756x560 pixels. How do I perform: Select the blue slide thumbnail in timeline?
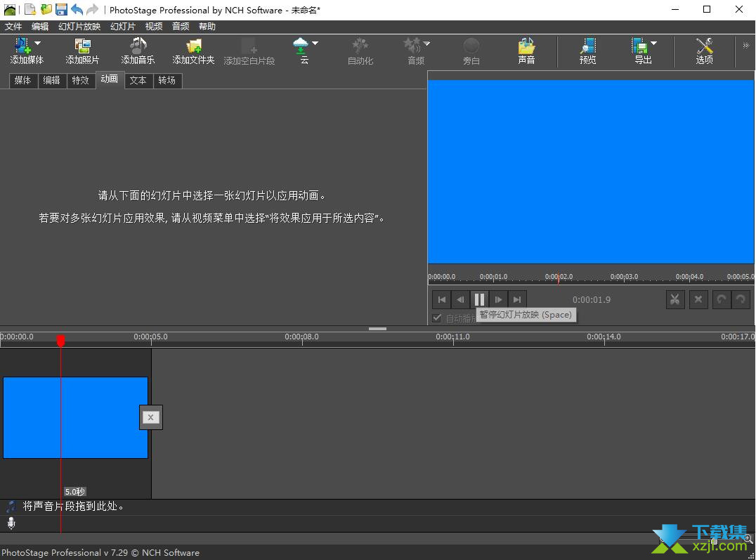click(x=75, y=417)
